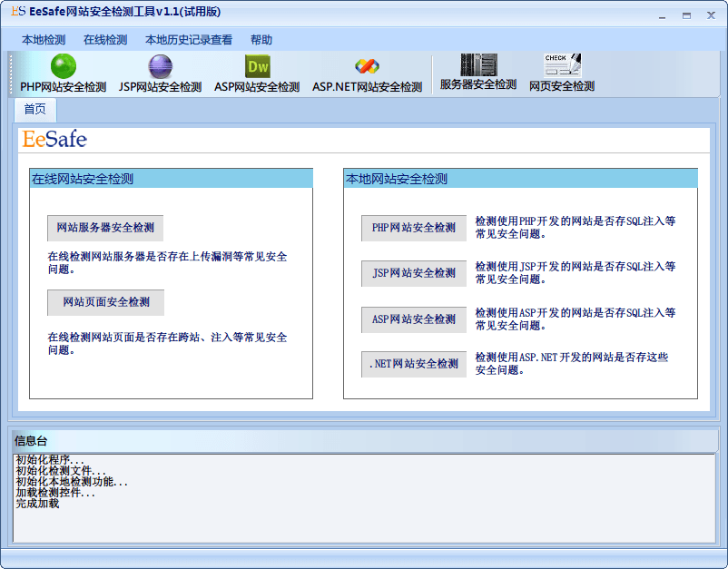Click the 本地网站安全检测 panel header

tap(520, 179)
